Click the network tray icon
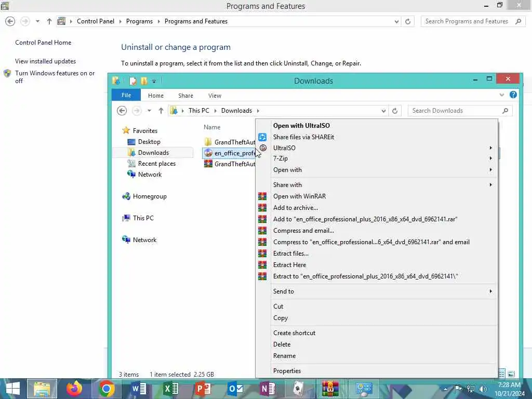 (x=470, y=389)
